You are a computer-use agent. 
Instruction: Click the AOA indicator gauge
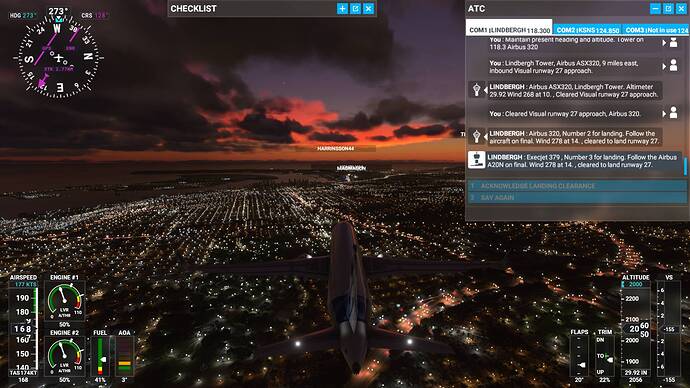tap(125, 356)
